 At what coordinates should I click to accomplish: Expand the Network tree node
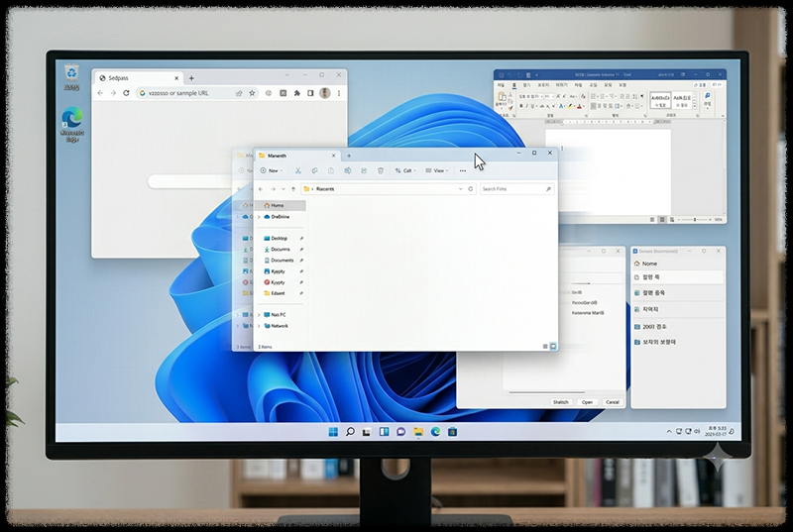click(260, 326)
